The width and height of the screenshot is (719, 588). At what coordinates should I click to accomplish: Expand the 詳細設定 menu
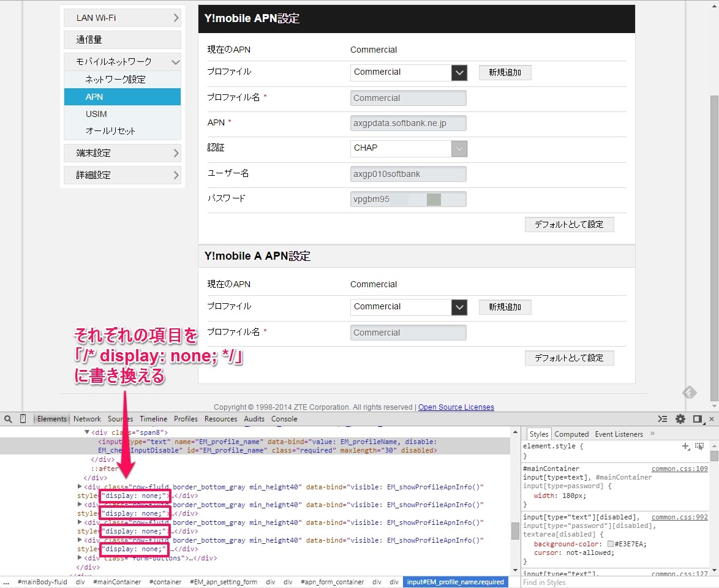click(x=122, y=175)
